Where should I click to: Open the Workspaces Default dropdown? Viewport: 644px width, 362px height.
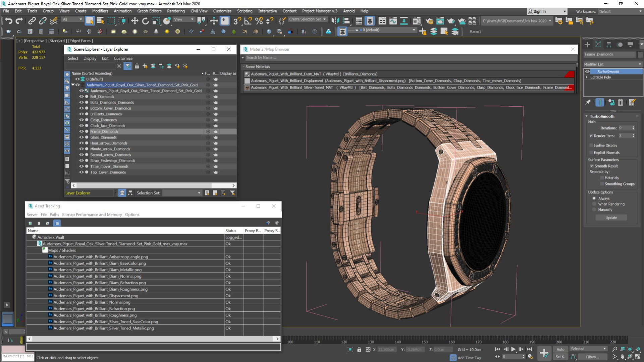point(620,11)
